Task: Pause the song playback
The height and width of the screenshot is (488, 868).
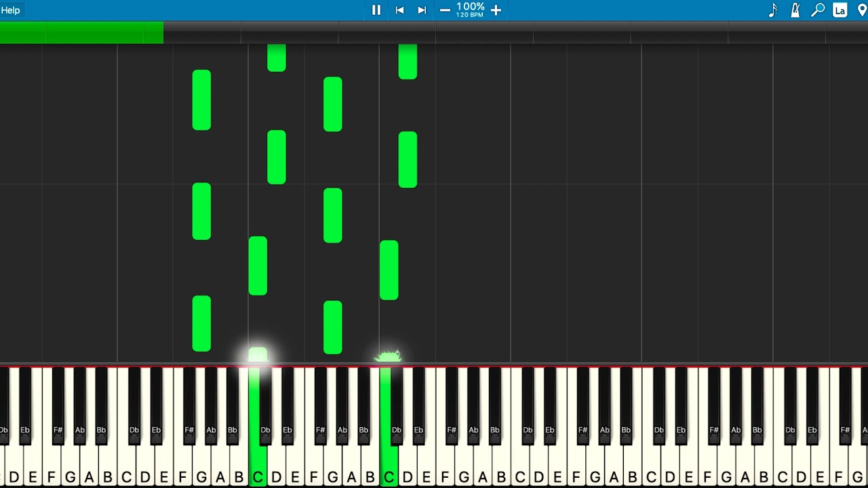Action: pyautogui.click(x=376, y=10)
